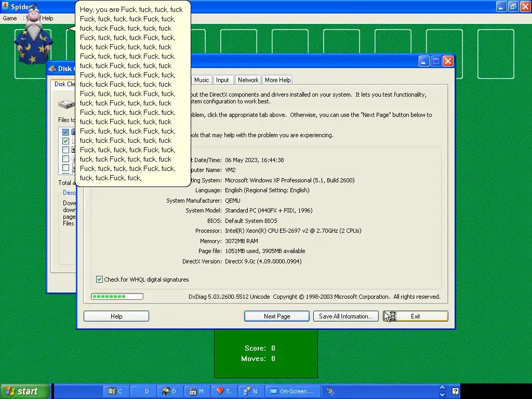
Task: Open the Game menu in Spider Solitaire
Action: (x=9, y=18)
